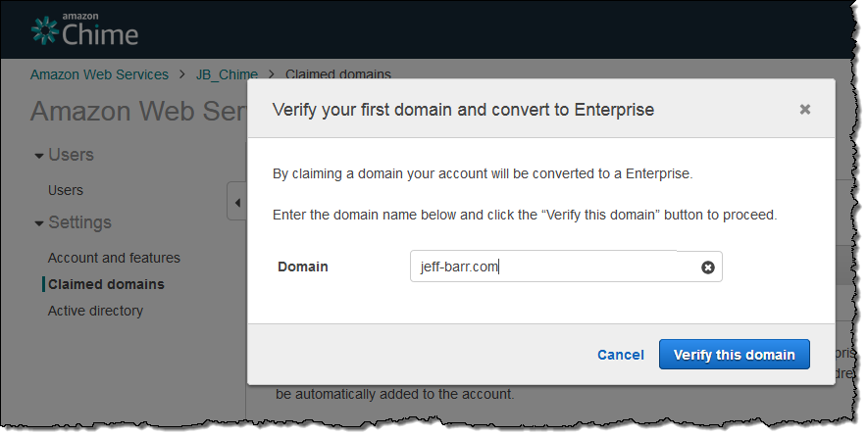
Task: Click the Verify this domain button
Action: pyautogui.click(x=734, y=355)
